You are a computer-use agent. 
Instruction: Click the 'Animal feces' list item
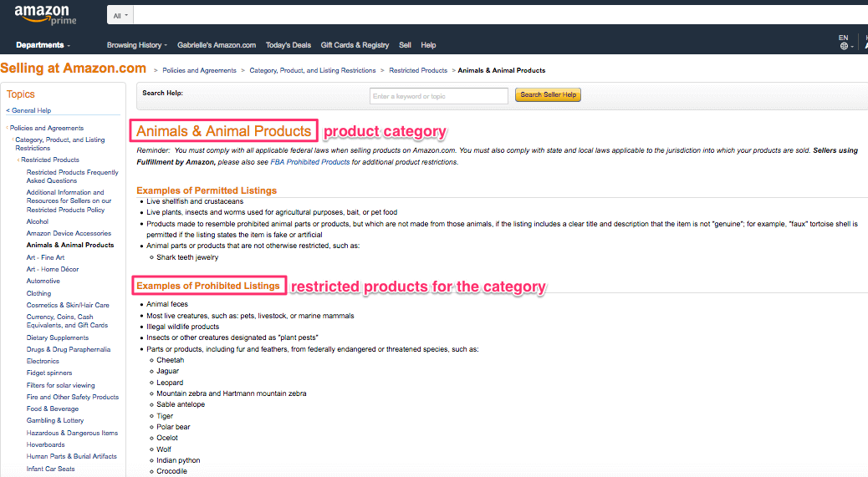pos(167,305)
